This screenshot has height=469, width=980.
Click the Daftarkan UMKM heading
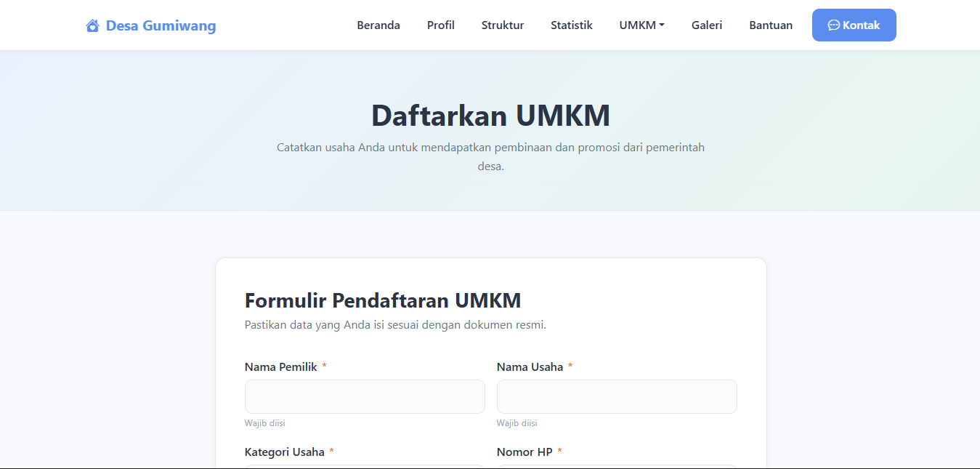490,116
